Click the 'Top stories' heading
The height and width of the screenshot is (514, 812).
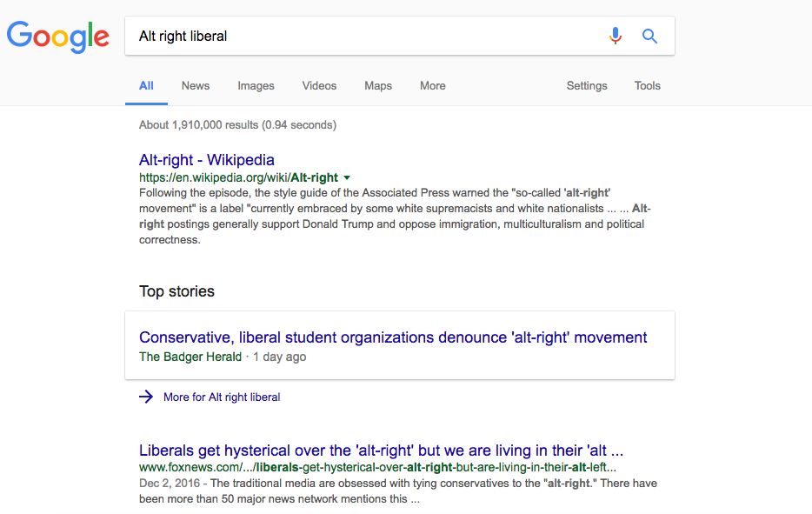coord(176,291)
